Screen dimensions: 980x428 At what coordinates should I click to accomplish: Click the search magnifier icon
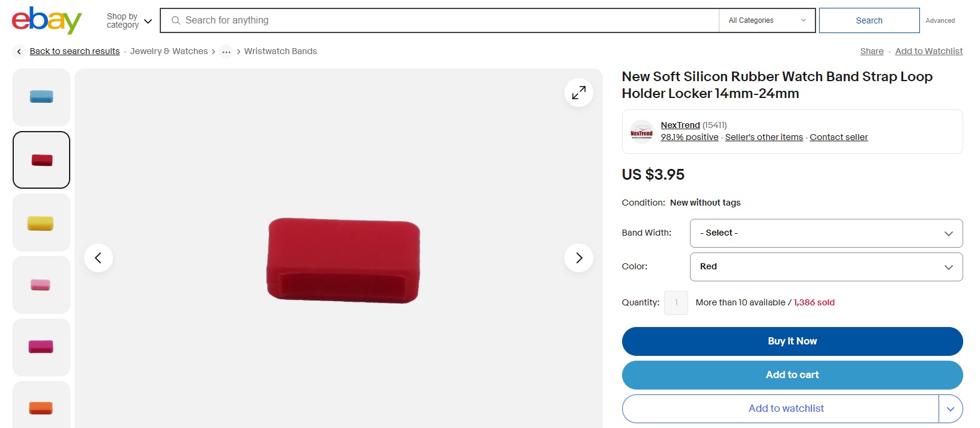click(x=176, y=20)
